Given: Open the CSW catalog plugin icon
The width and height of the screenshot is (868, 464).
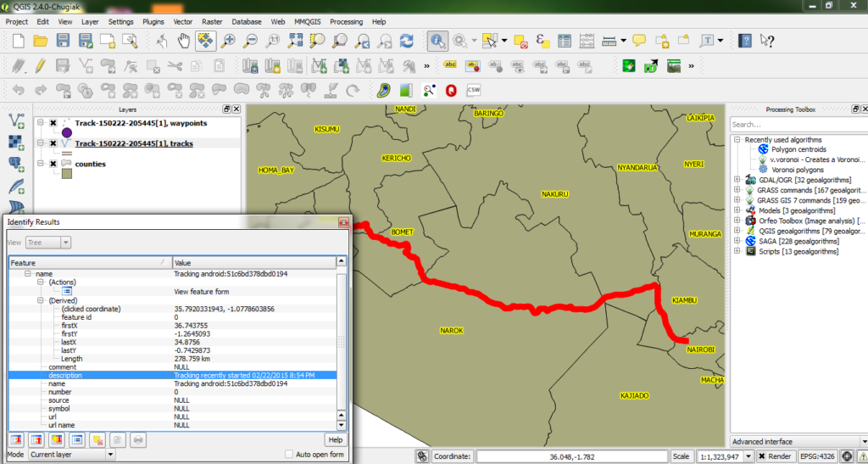Looking at the screenshot, I should (474, 89).
